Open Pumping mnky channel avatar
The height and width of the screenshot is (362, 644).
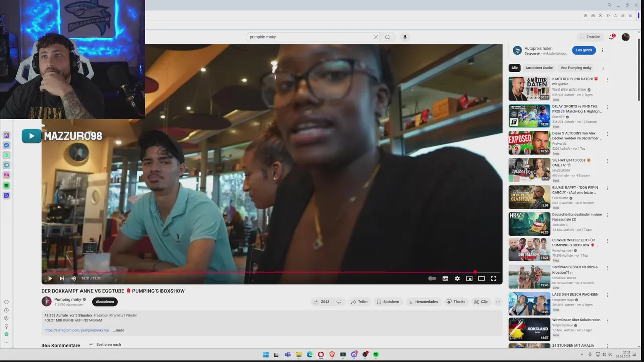click(x=46, y=301)
